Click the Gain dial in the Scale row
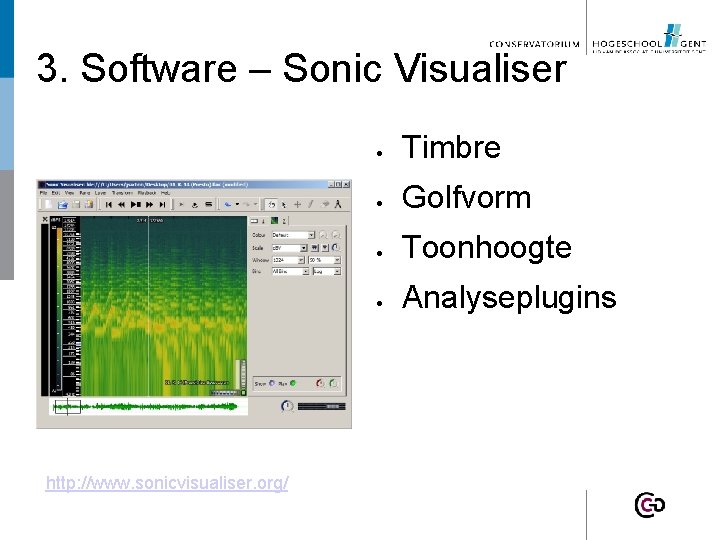This screenshot has width=720, height=540. 336,248
